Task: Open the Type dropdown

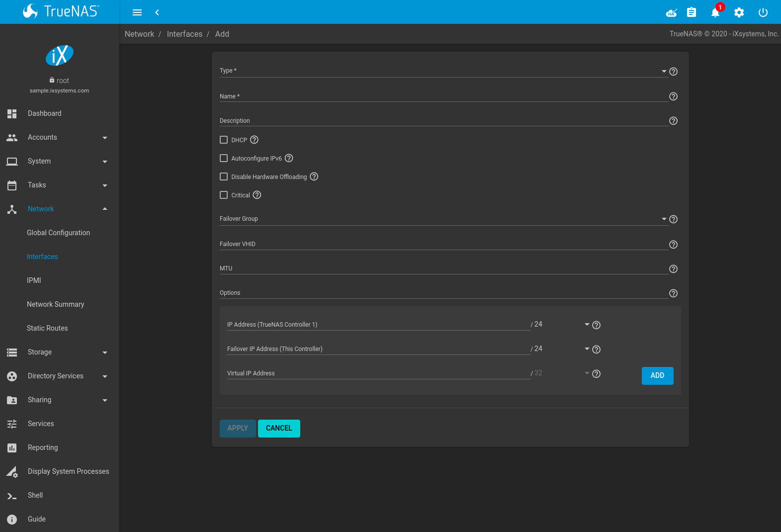Action: (x=443, y=71)
